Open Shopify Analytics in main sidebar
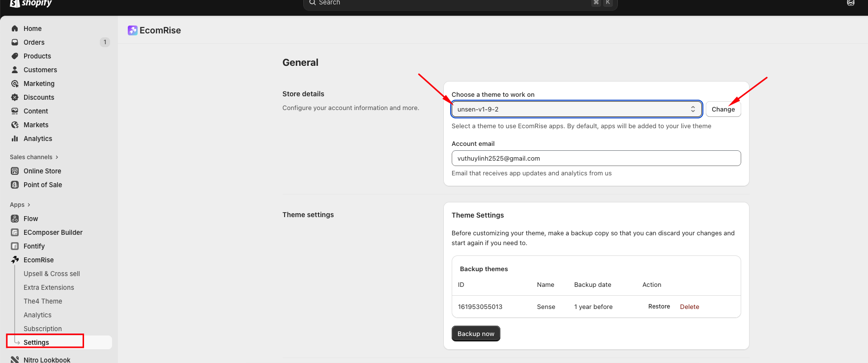Image resolution: width=868 pixels, height=363 pixels. coord(38,139)
